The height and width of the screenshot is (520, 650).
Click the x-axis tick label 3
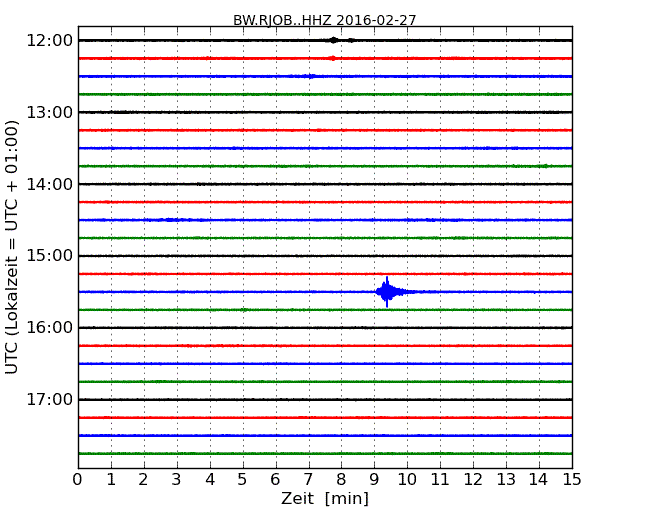177,479
